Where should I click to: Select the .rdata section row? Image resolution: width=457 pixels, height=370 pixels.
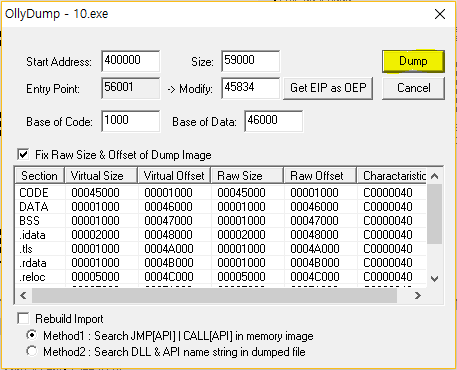click(x=221, y=263)
